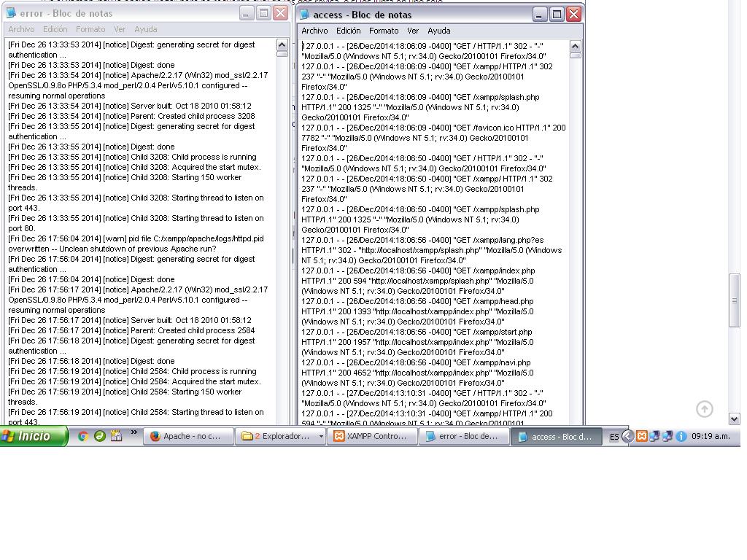Viewport: 747px width, 560px height.
Task: Click the green circular quick launch icon
Action: pyautogui.click(x=99, y=436)
